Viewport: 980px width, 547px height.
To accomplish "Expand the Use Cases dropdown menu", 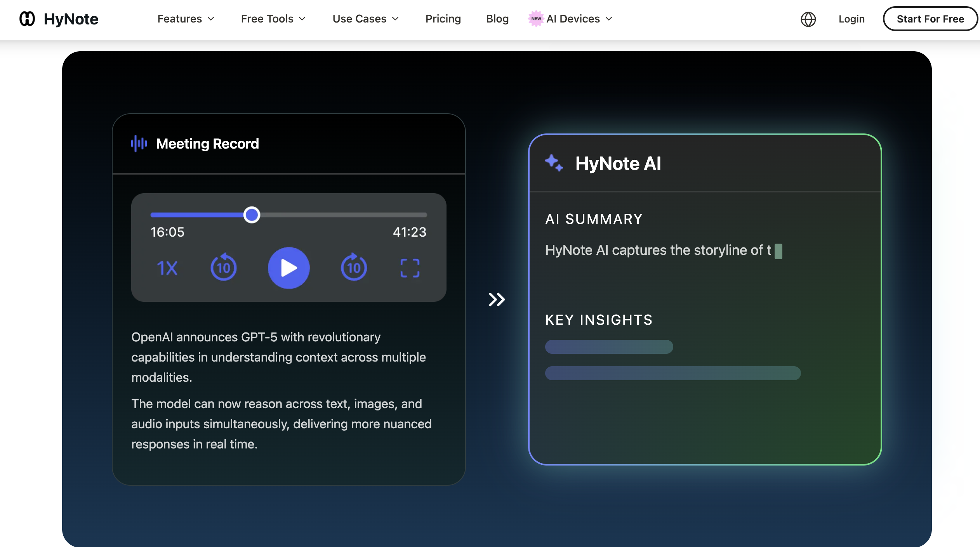I will [366, 19].
